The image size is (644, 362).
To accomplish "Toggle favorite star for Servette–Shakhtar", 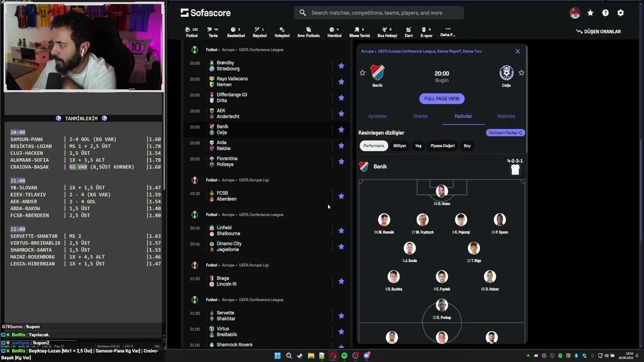I will 341,316.
